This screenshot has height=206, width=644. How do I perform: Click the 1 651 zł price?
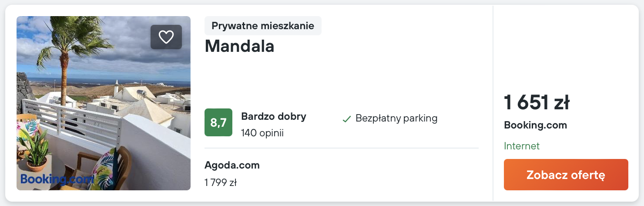(537, 103)
